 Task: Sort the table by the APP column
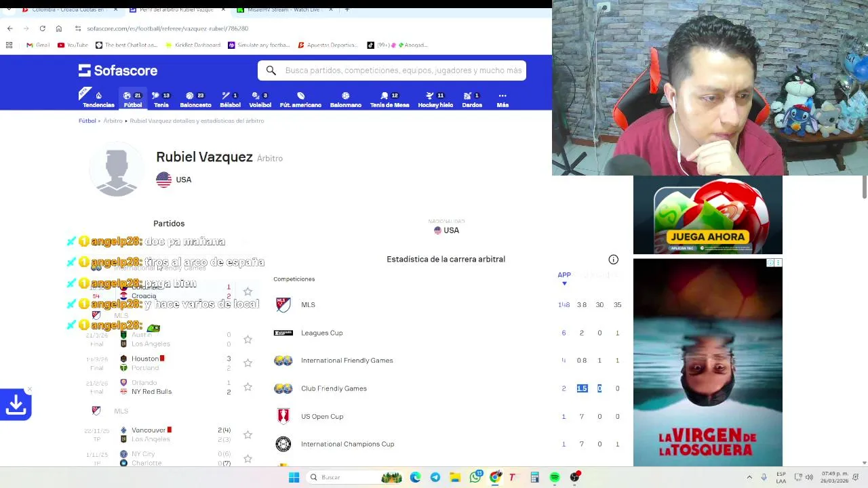(x=564, y=277)
